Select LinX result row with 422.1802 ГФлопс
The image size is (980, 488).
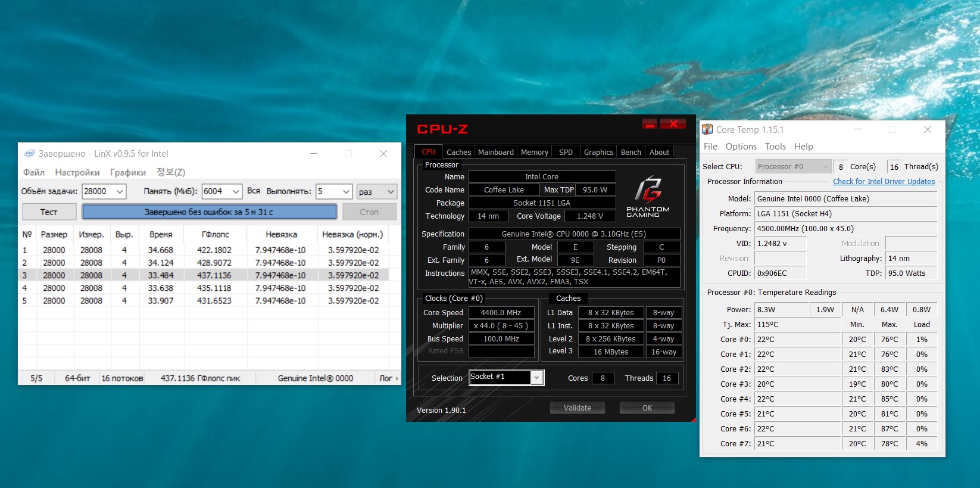click(x=204, y=250)
